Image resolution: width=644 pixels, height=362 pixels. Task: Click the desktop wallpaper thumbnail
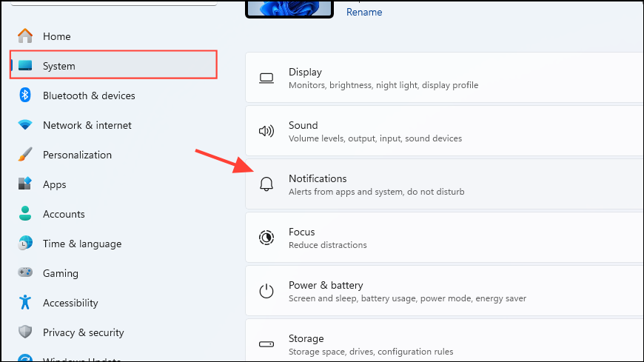pos(289,9)
